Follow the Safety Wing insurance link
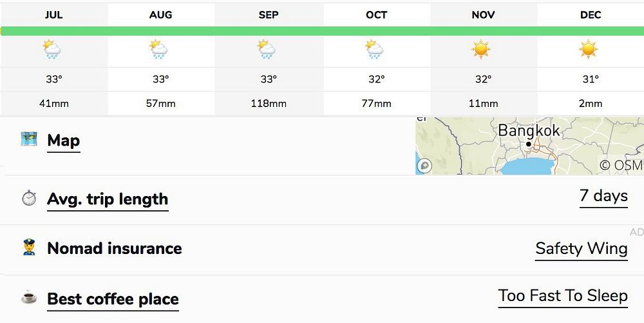This screenshot has width=644, height=323. tap(581, 249)
